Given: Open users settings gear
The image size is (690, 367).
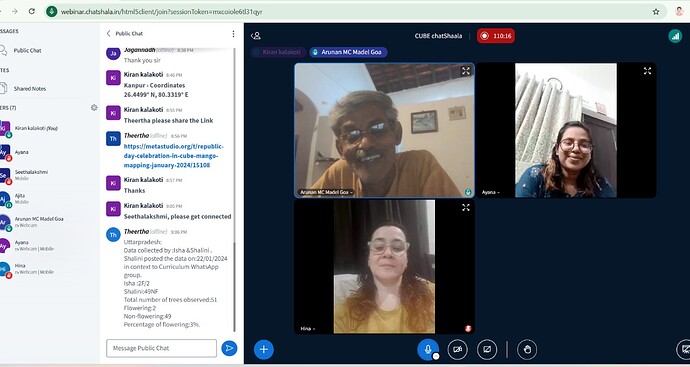Looking at the screenshot, I should pos(94,107).
